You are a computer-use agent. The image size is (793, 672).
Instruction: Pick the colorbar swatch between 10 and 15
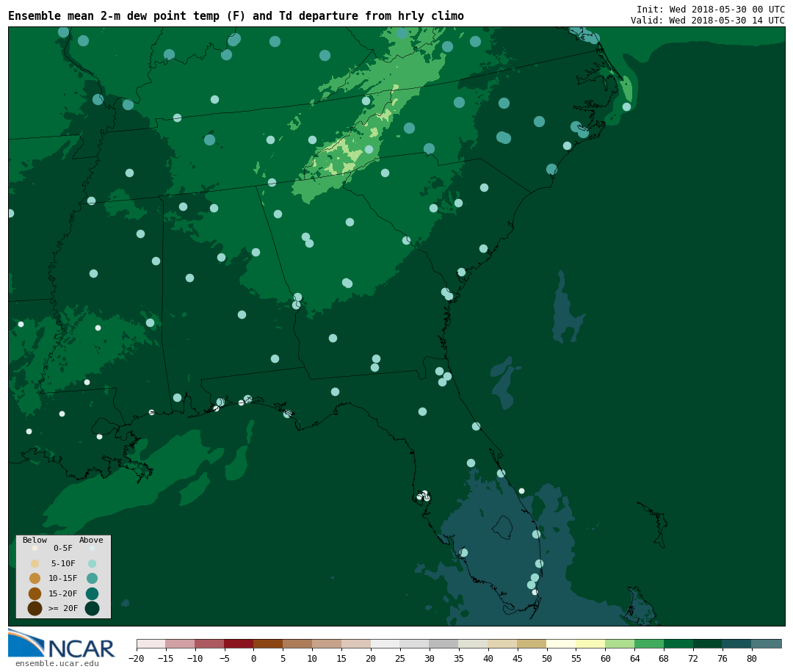click(327, 643)
